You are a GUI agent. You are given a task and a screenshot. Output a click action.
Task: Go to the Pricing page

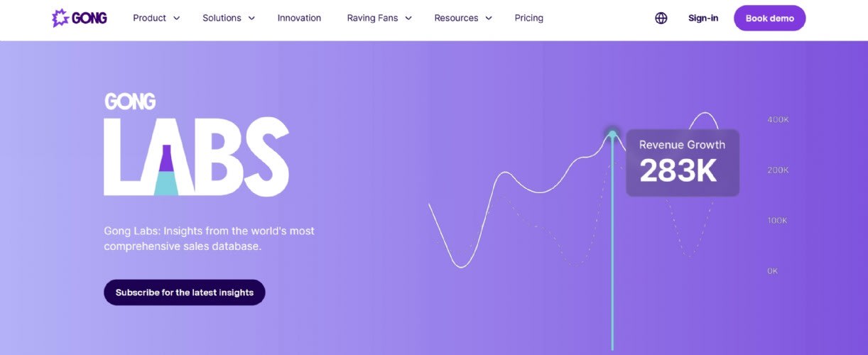click(x=529, y=18)
